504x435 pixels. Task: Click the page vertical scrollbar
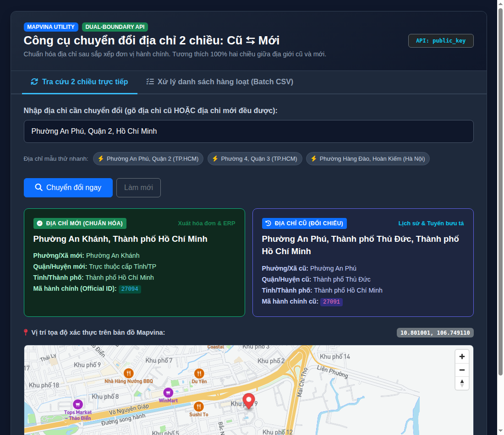[500, 192]
